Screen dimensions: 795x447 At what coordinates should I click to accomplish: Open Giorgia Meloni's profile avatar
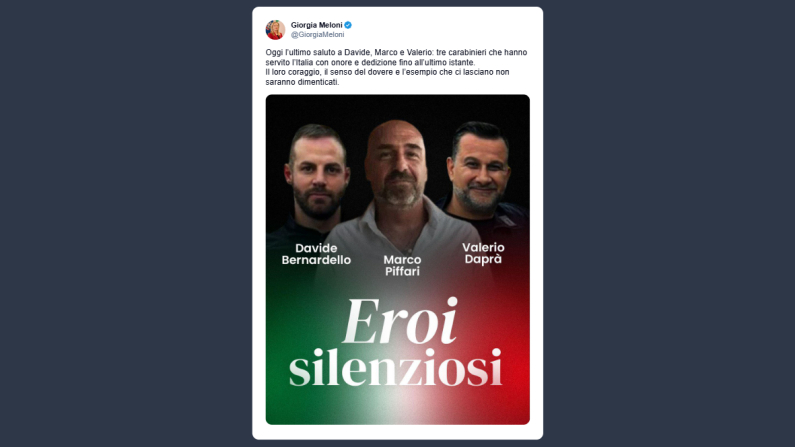[x=275, y=30]
